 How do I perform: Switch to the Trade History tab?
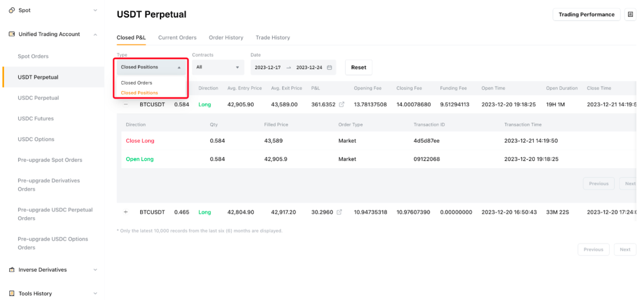click(272, 38)
